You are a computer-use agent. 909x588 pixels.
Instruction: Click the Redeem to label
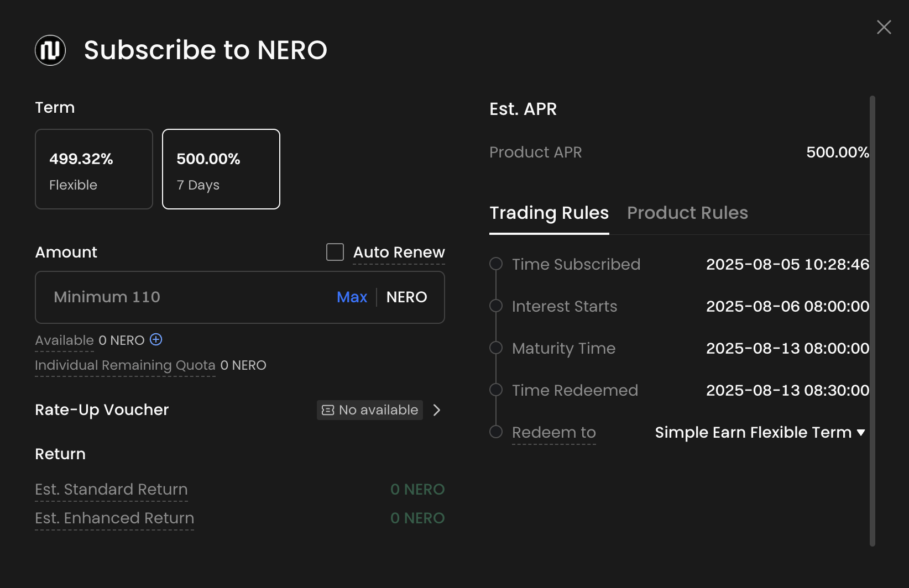click(554, 432)
